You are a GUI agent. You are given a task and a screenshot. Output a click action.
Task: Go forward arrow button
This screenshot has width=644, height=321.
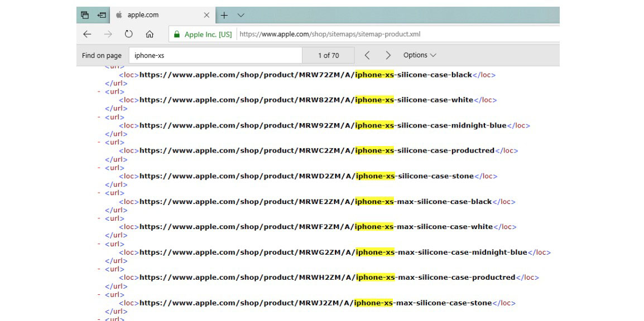[108, 35]
